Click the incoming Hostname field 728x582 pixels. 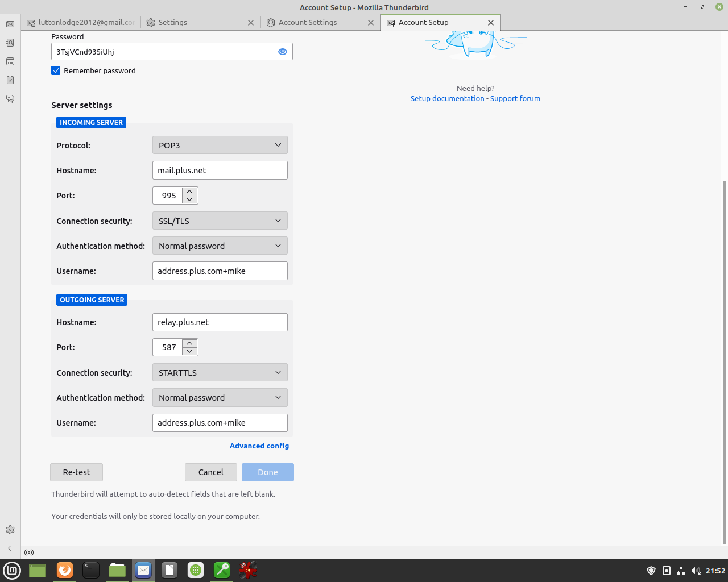220,171
